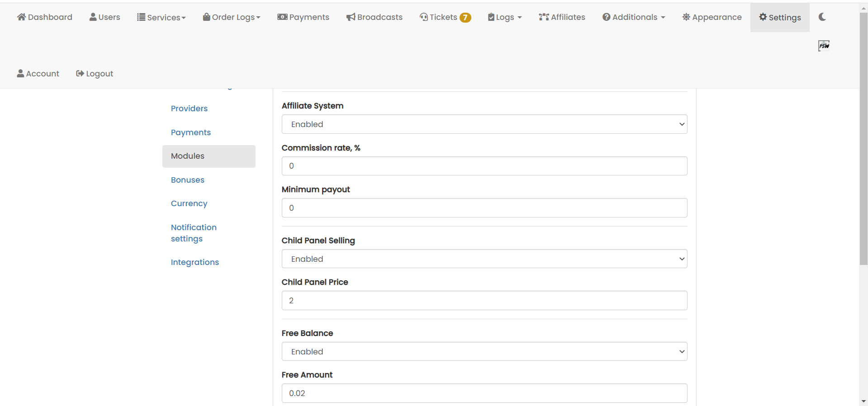Viewport: 868px width, 406px height.
Task: Click the Minimum payout input field
Action: pos(484,208)
